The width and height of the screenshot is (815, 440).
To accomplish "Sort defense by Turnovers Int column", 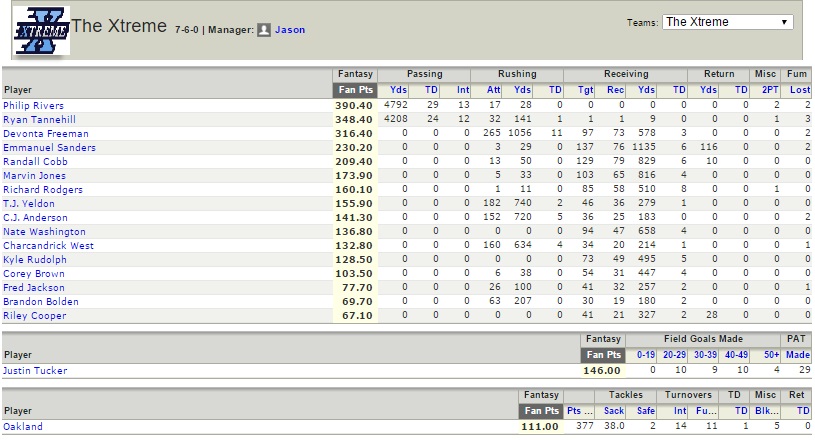I will pyautogui.click(x=680, y=411).
